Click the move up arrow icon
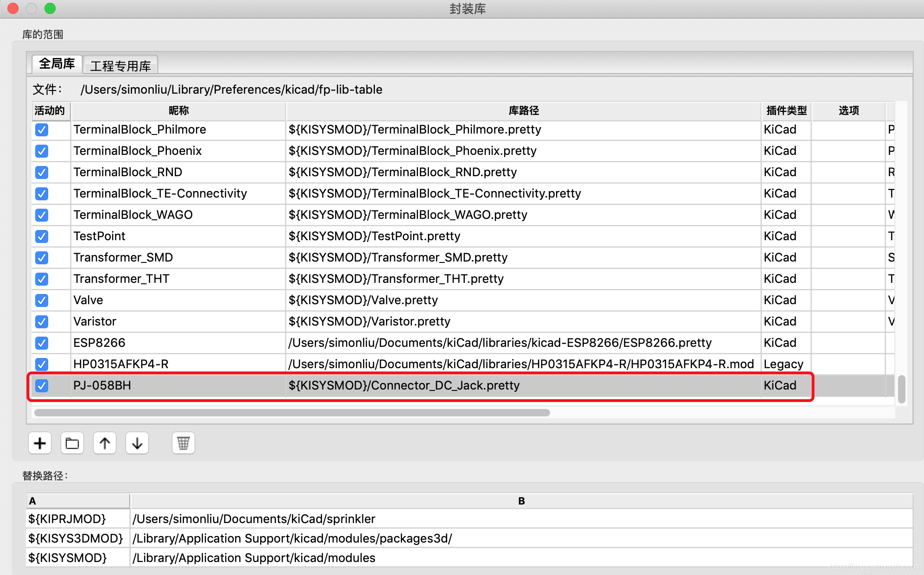924x575 pixels. 105,443
